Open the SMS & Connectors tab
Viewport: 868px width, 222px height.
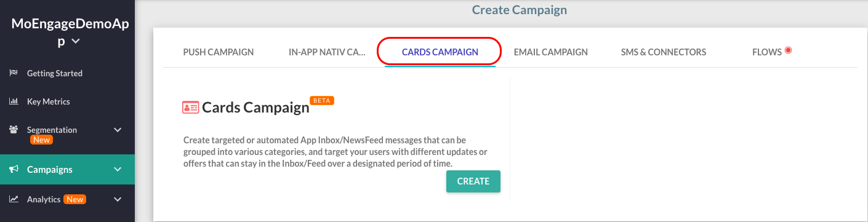pyautogui.click(x=664, y=52)
